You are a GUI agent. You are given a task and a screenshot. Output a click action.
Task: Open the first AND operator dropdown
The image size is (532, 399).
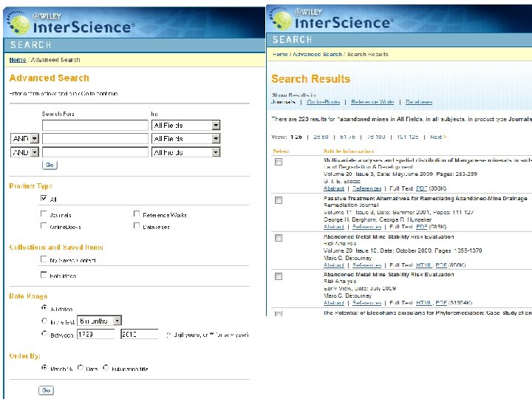click(24, 138)
